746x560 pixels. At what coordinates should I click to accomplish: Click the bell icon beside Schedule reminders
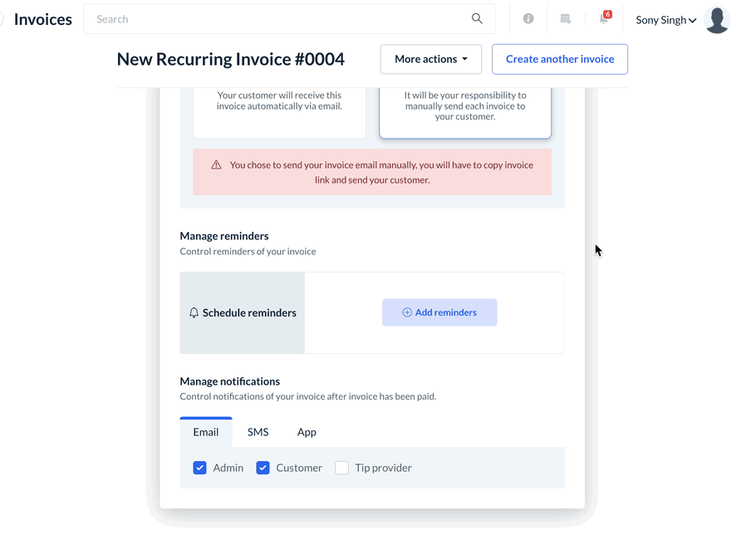pyautogui.click(x=194, y=312)
